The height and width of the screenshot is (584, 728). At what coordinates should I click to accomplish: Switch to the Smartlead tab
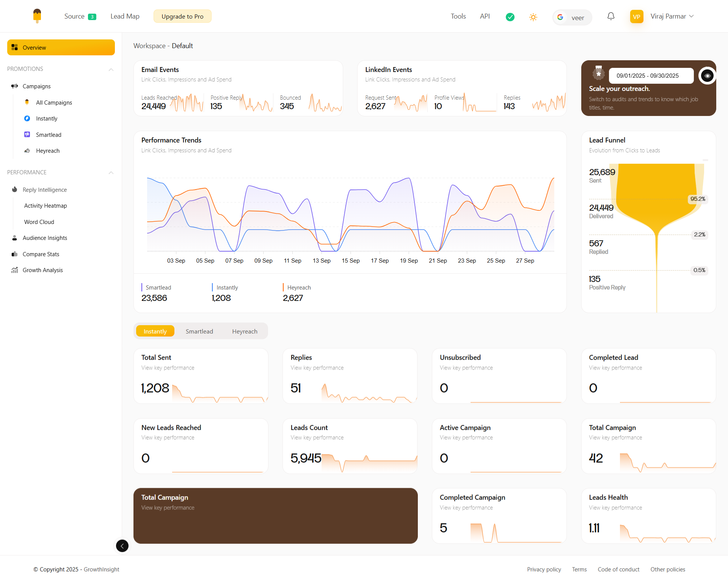199,332
